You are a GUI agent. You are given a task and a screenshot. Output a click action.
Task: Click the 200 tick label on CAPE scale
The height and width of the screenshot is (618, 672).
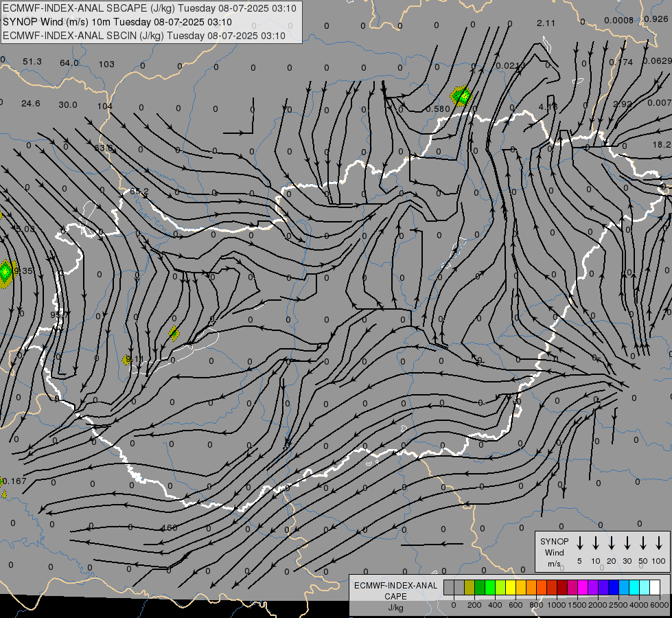pos(474,605)
